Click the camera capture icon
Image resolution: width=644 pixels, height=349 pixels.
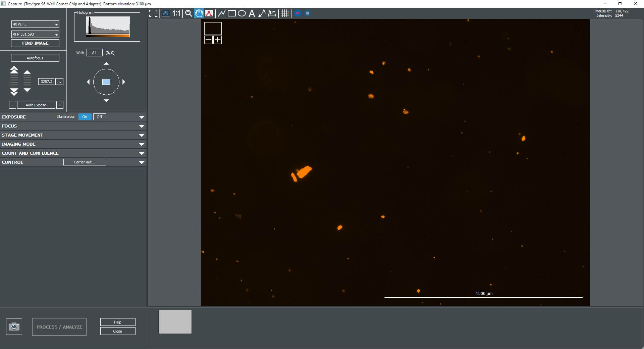coord(14,327)
